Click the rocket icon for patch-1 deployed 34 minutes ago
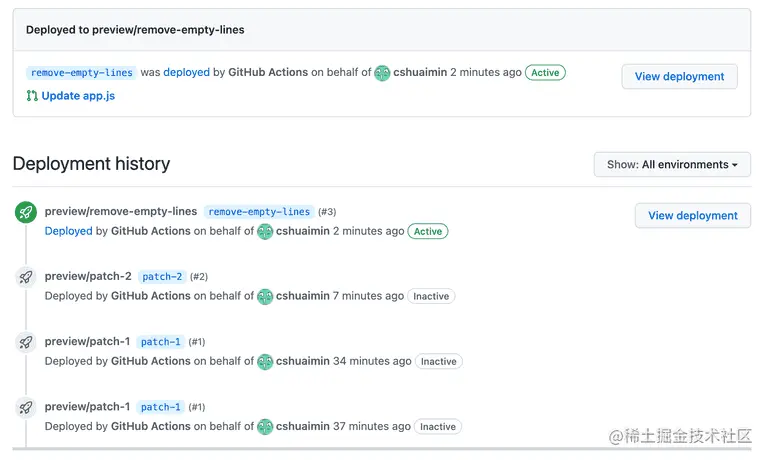767x460 pixels. [26, 342]
